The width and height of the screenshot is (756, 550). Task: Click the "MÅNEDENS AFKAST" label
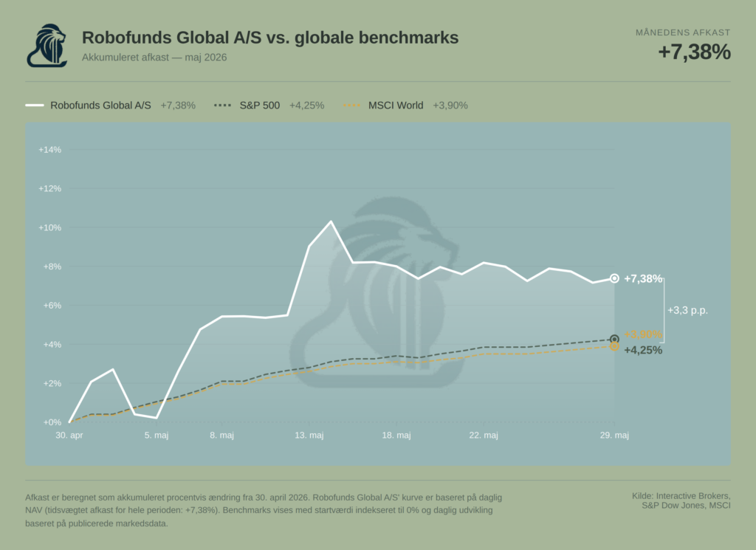click(x=683, y=32)
